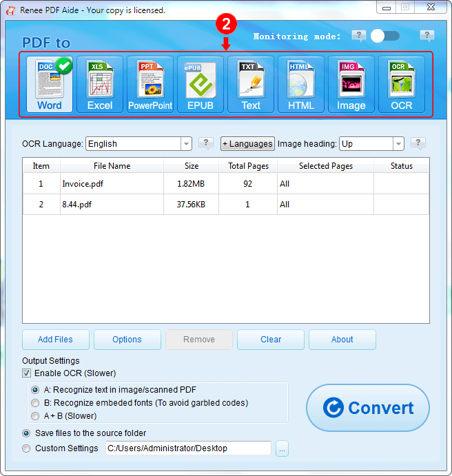This screenshot has width=452, height=476.
Task: Choose the Excel conversion icon
Action: [x=100, y=84]
